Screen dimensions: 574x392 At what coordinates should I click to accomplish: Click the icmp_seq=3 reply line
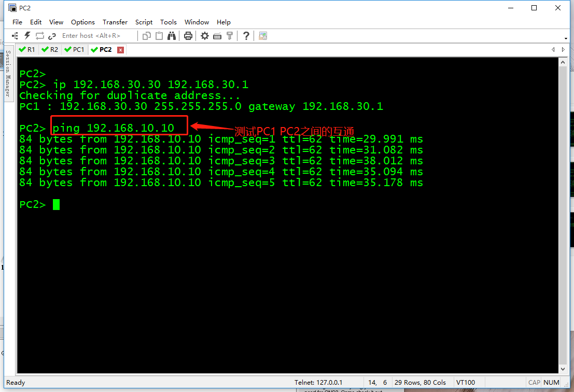[x=221, y=161]
